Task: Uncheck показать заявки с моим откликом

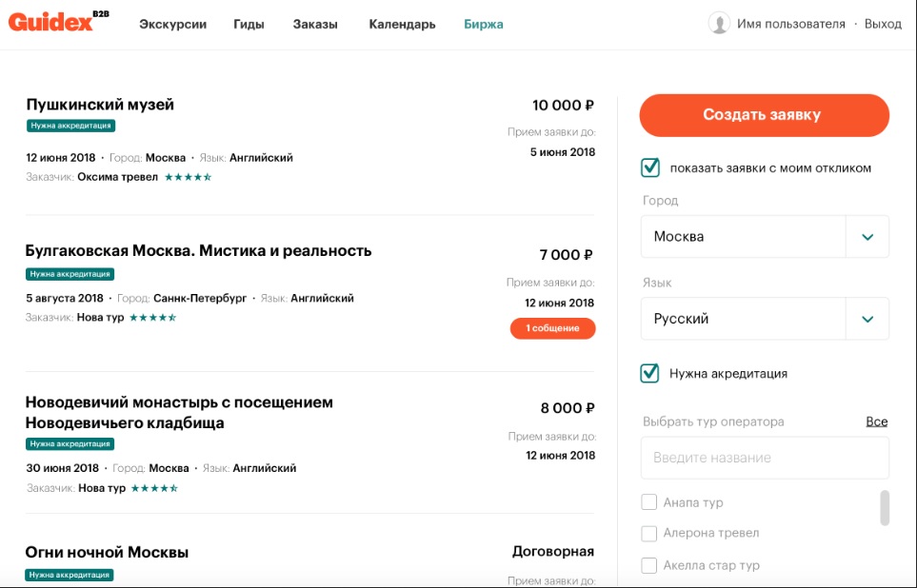Action: coord(650,168)
